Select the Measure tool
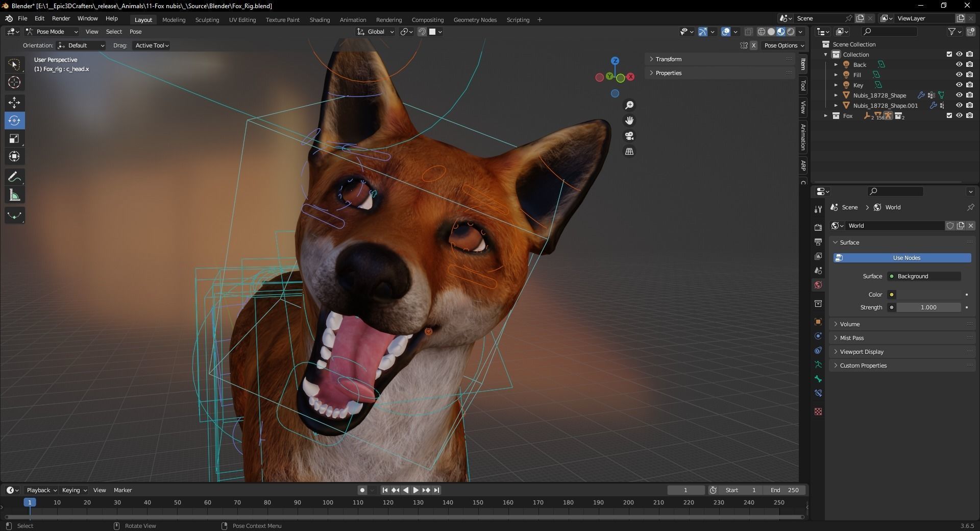Image resolution: width=980 pixels, height=531 pixels. (x=14, y=195)
